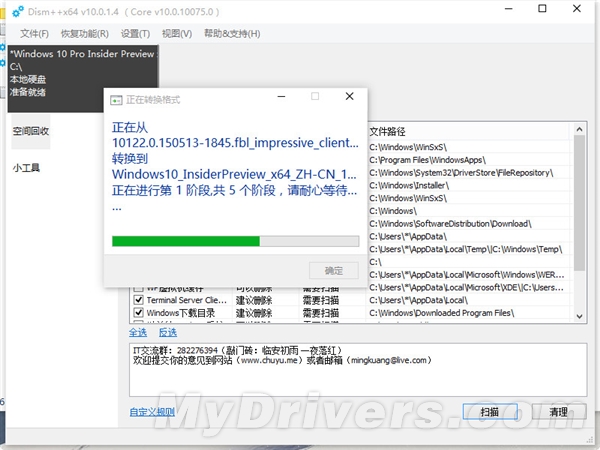Minimize the main Dism++ window
This screenshot has width=600, height=450.
509,8
